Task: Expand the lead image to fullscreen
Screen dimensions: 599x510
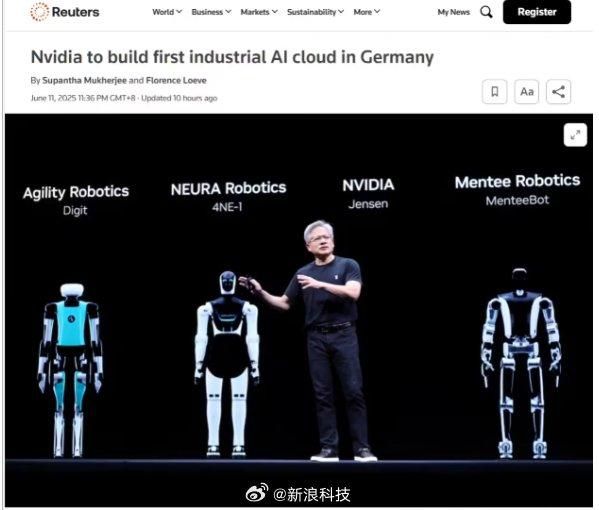Action: tap(575, 135)
